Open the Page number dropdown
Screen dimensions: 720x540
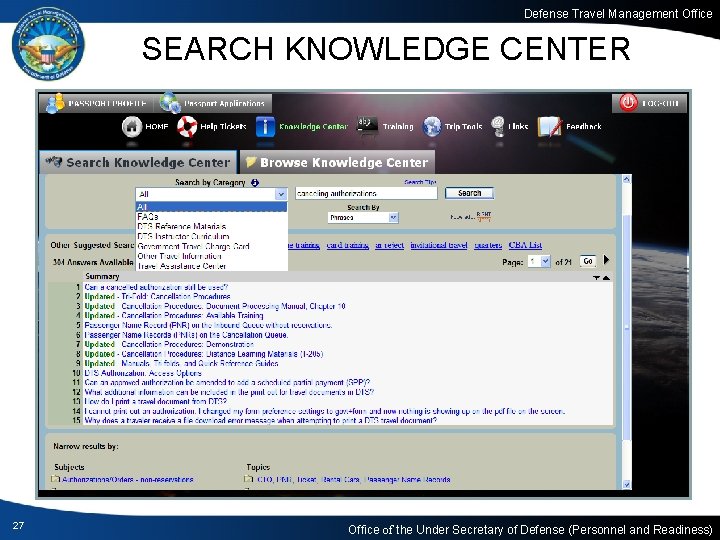(539, 262)
